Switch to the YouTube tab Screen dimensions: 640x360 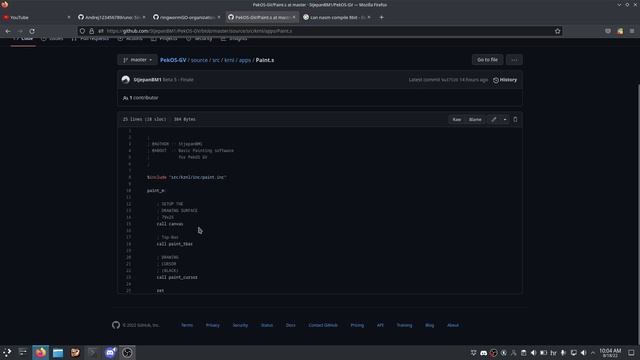(x=36, y=18)
